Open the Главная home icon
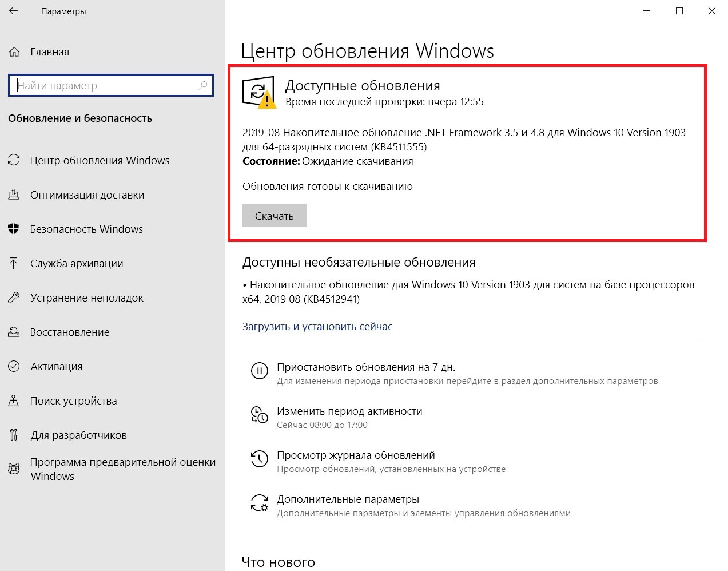 pos(14,52)
